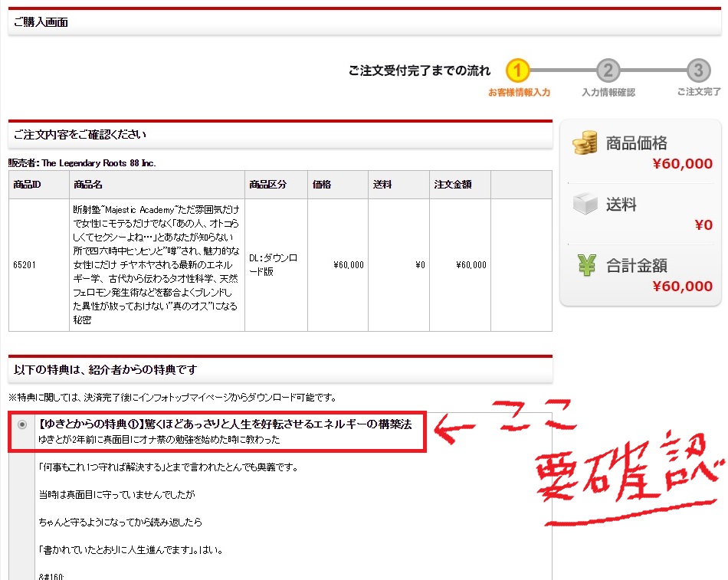Click the bonus title 【ゆきとからの特典①】
Image resolution: width=728 pixels, height=580 pixels.
[x=225, y=424]
